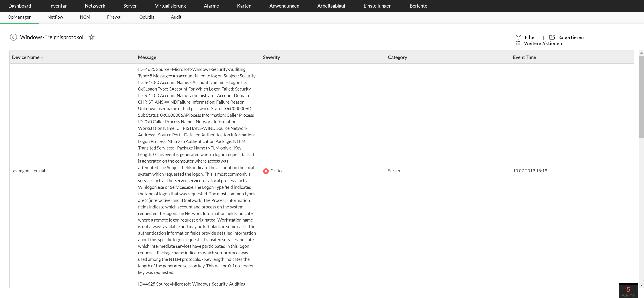Switch to the Netflow tab
This screenshot has width=644, height=298.
55,17
